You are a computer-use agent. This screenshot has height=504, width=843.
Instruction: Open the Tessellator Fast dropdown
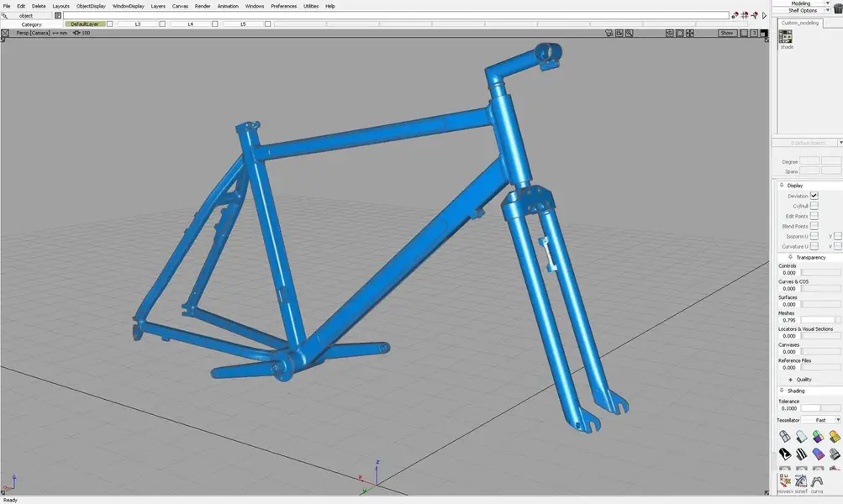pyautogui.click(x=821, y=420)
